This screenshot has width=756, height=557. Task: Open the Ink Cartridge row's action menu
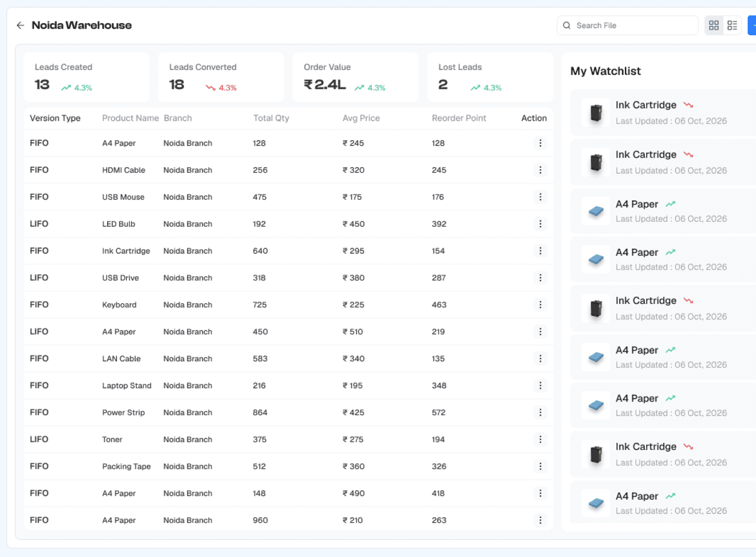[x=540, y=251]
